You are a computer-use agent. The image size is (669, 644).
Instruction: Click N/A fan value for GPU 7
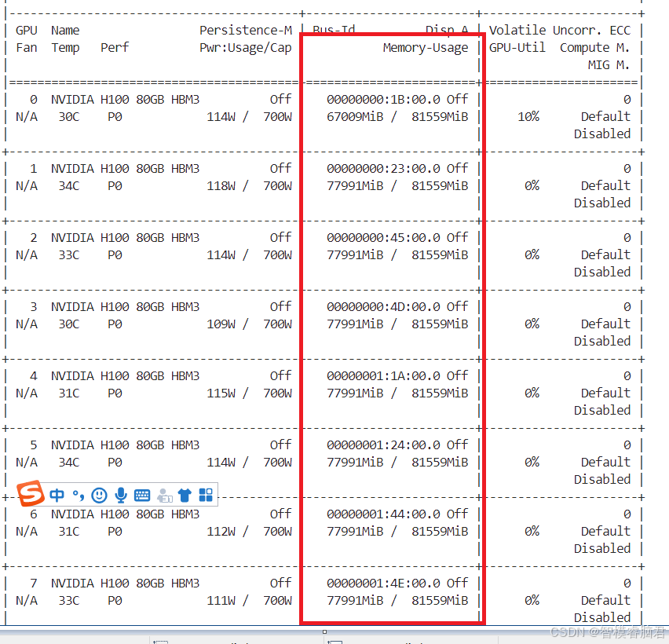27,601
